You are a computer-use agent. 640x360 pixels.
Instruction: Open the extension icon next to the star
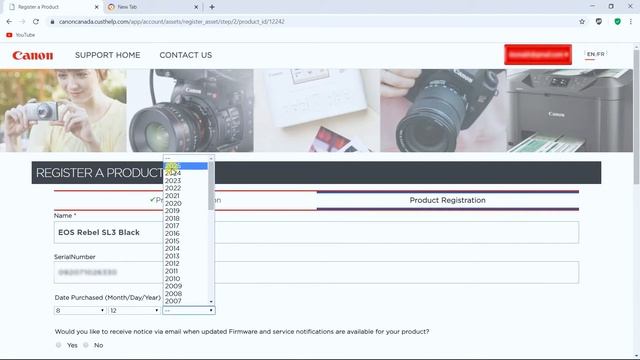[x=599, y=22]
